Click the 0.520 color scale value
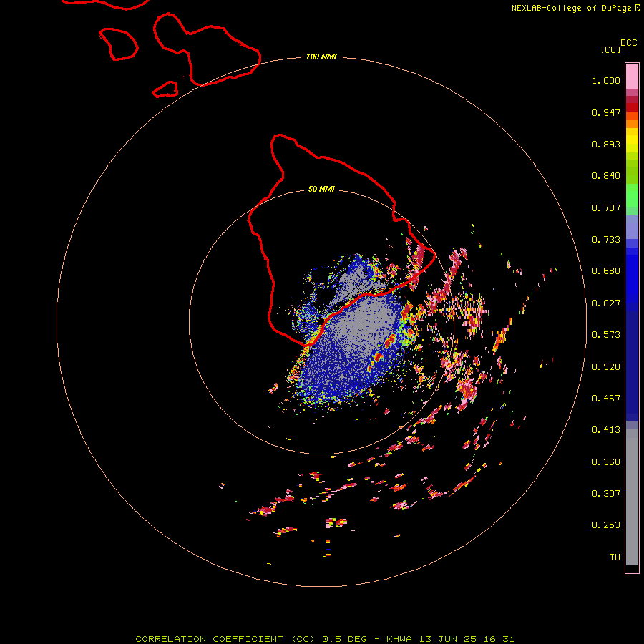 click(x=606, y=367)
